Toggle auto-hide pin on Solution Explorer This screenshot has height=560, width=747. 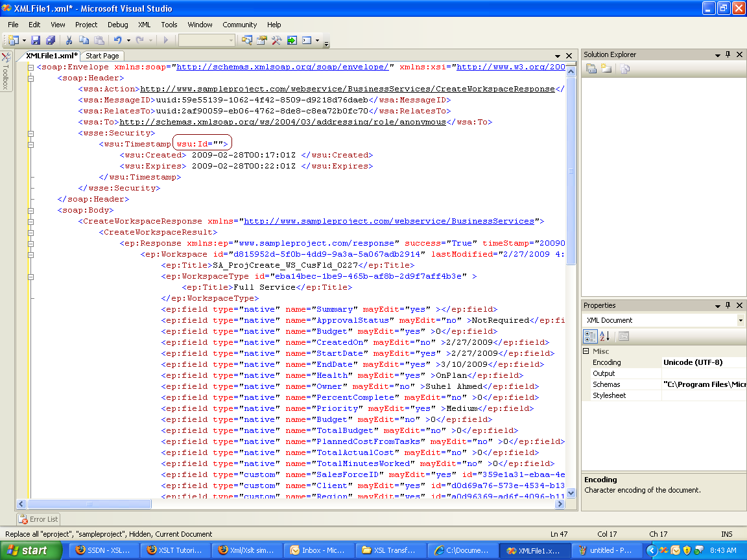728,54
